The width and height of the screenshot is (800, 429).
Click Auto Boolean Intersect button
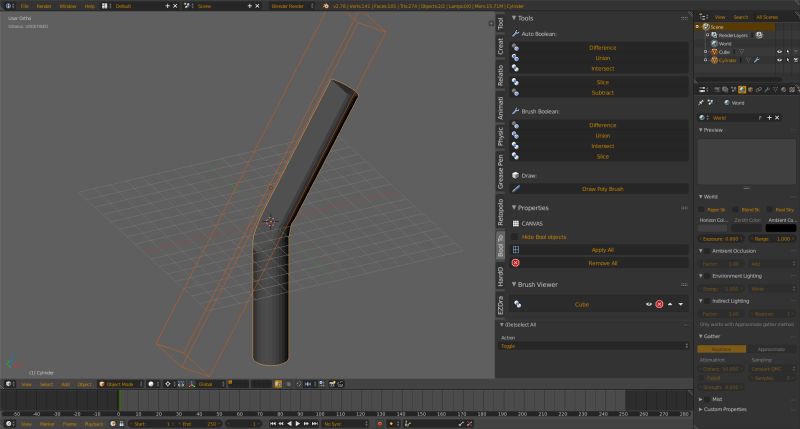pos(599,68)
